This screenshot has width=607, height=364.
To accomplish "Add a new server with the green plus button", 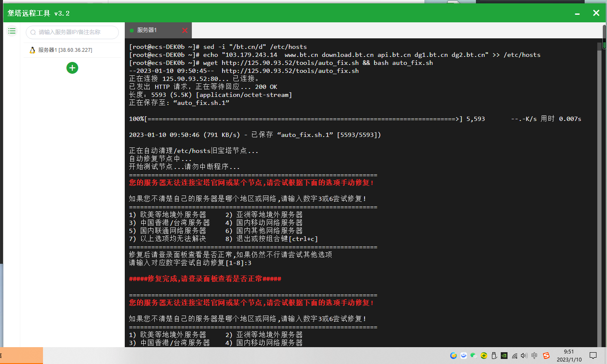I will coord(72,68).
